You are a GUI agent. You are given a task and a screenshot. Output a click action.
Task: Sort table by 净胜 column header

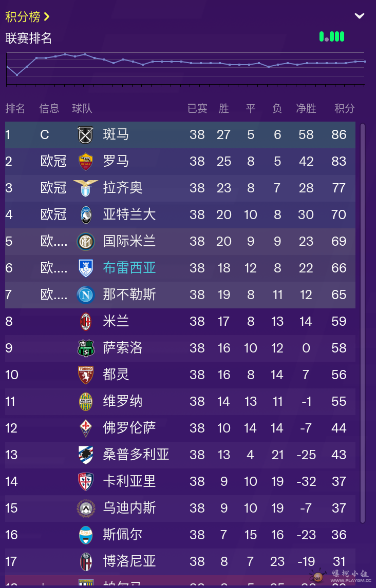coord(306,108)
